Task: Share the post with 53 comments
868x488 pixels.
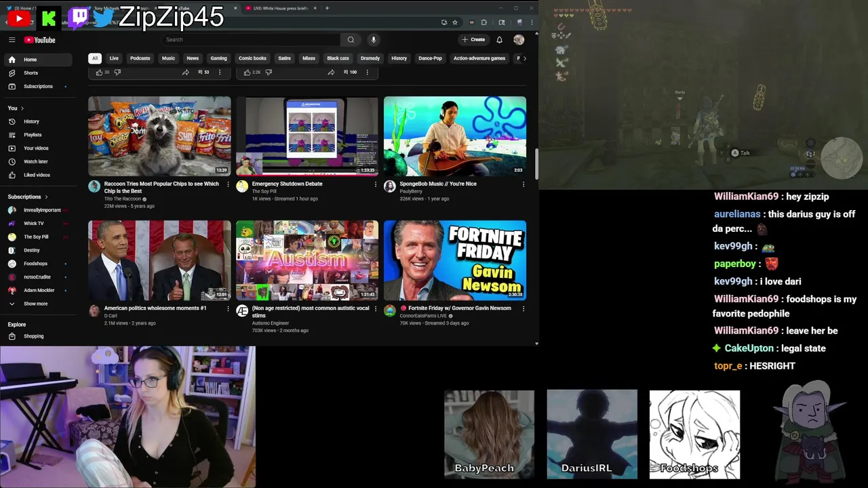Action: click(x=185, y=72)
